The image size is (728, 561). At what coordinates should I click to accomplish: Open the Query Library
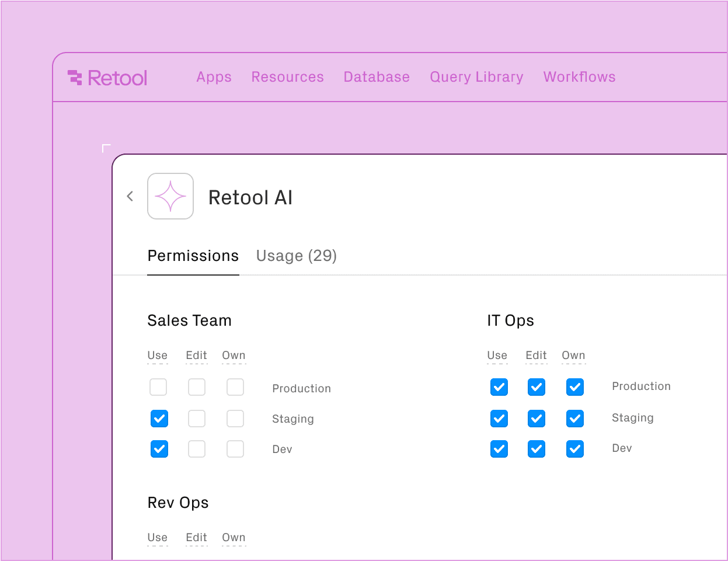pyautogui.click(x=476, y=76)
